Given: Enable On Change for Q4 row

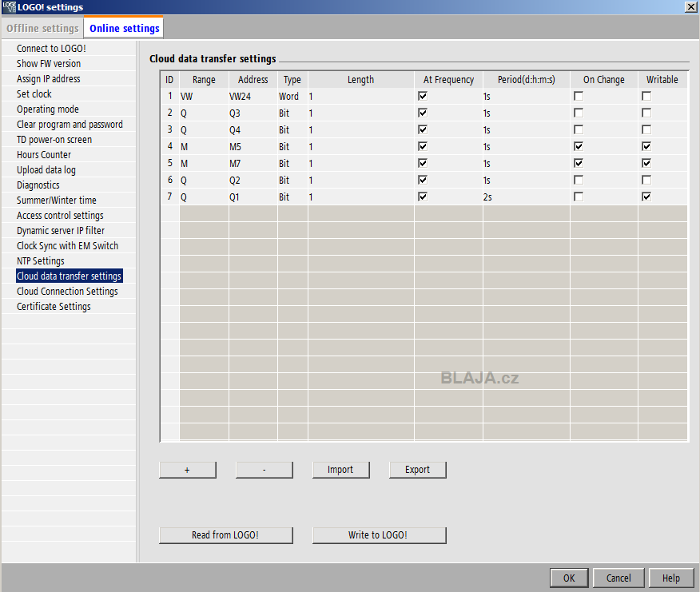Looking at the screenshot, I should 579,129.
